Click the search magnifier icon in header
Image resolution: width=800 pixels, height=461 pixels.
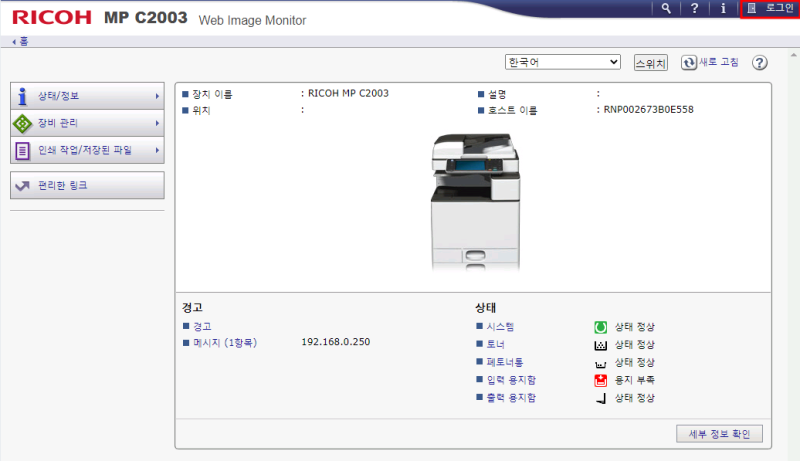[x=666, y=8]
